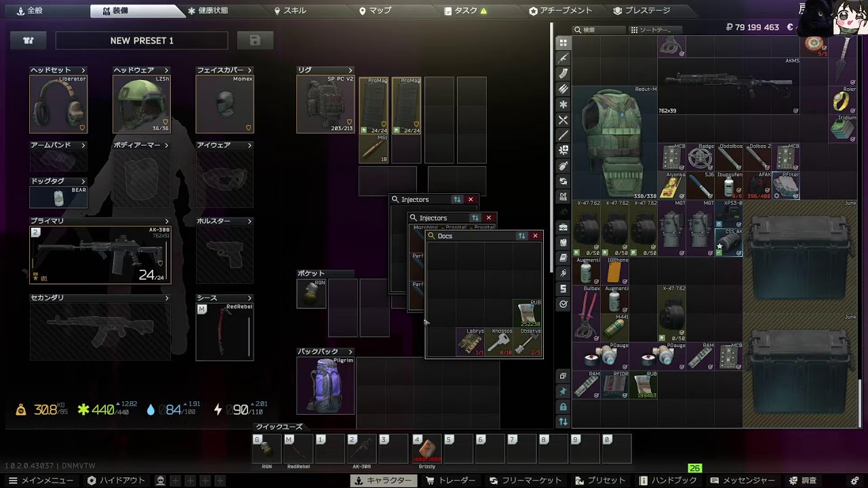Viewport: 868px width, 488px height.
Task: Expand the ヘッドセット slot arrow
Action: 83,70
